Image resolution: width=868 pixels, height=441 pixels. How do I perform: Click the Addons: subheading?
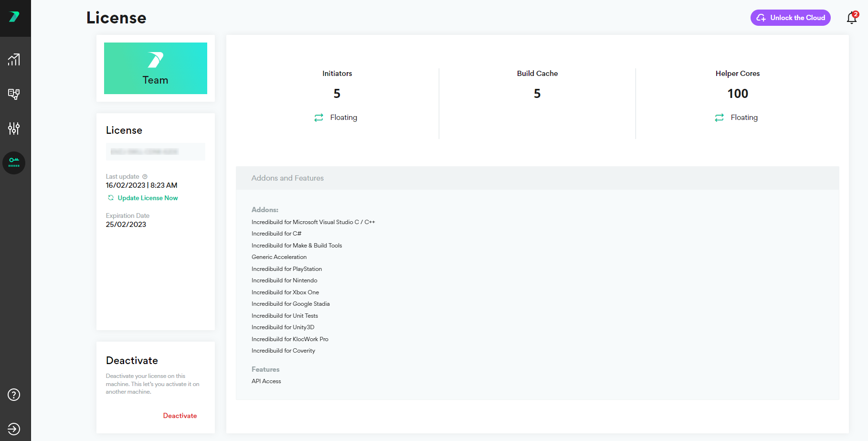click(x=265, y=210)
